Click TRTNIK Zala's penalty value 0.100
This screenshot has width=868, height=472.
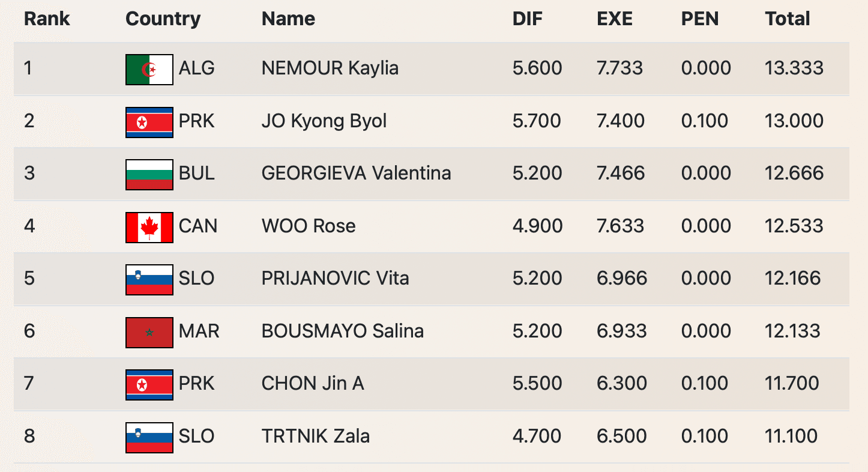[x=704, y=436]
